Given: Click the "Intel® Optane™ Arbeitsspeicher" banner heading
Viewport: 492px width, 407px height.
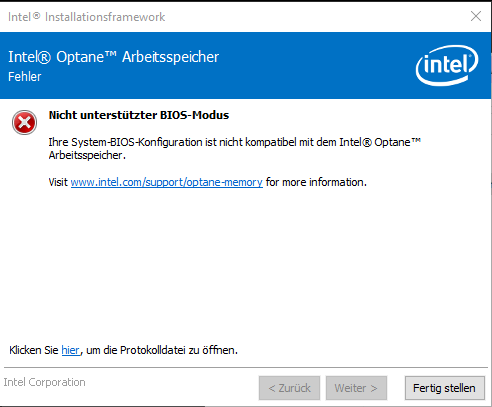Looking at the screenshot, I should tap(113, 57).
